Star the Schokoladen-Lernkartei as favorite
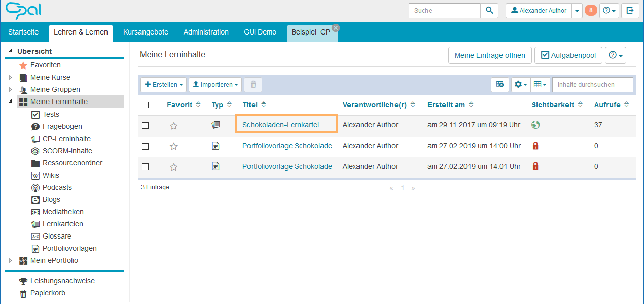Viewport: 644px width, 304px height. click(x=174, y=126)
